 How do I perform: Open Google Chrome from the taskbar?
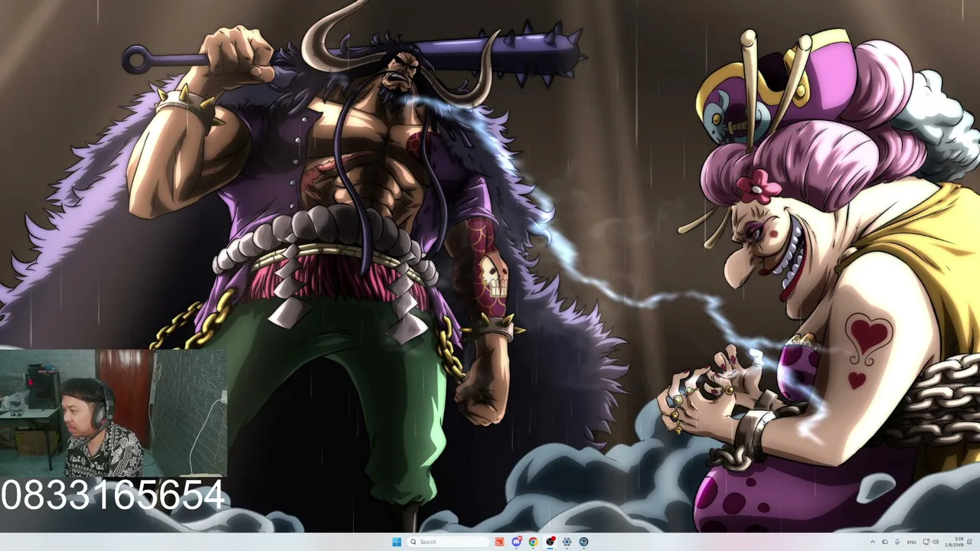[x=533, y=542]
